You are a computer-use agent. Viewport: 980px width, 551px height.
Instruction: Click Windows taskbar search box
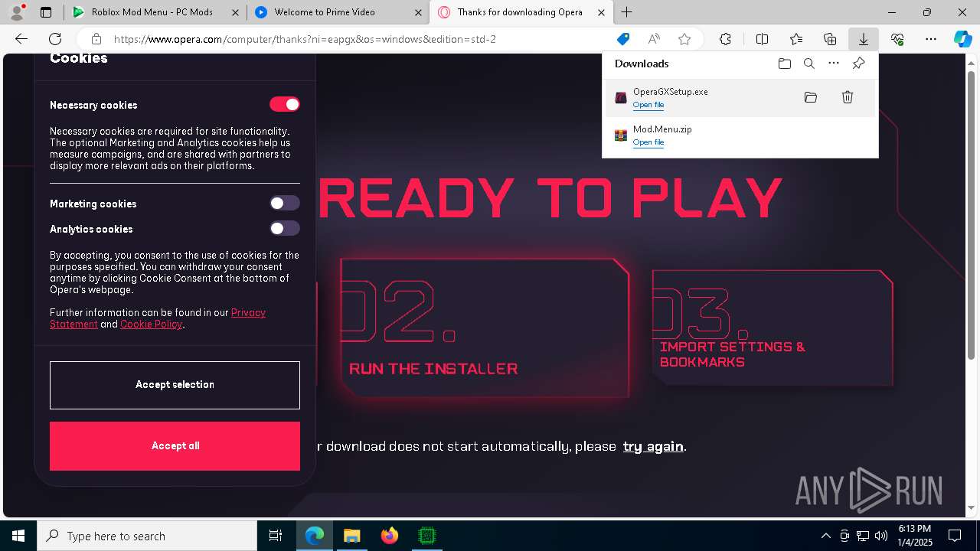pyautogui.click(x=147, y=536)
